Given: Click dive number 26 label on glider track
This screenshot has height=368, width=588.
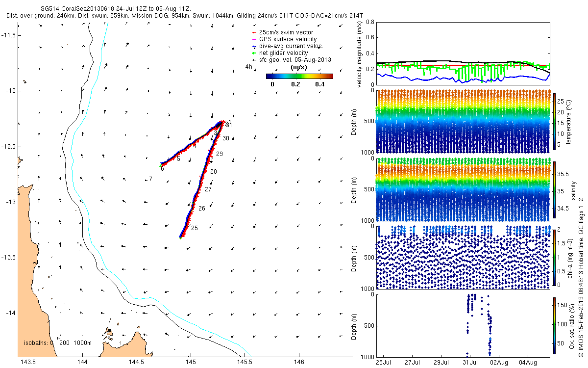Looking at the screenshot, I should pos(202,209).
